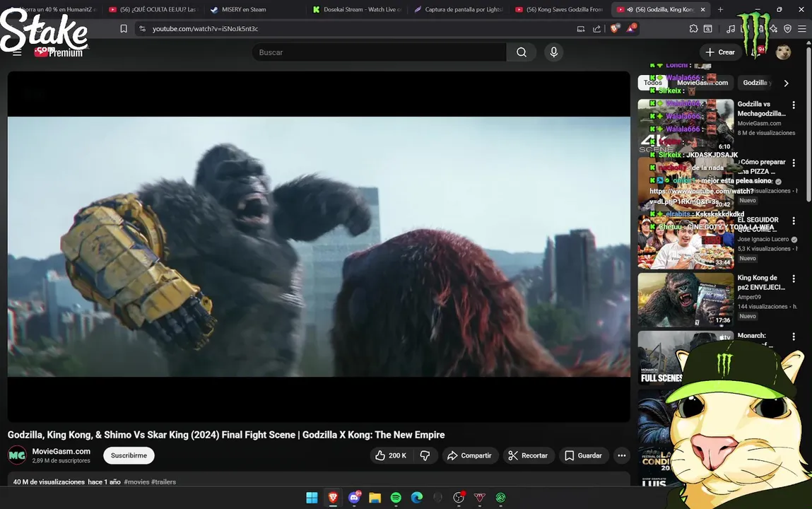
Task: Like the video with 200 K likes
Action: point(391,456)
